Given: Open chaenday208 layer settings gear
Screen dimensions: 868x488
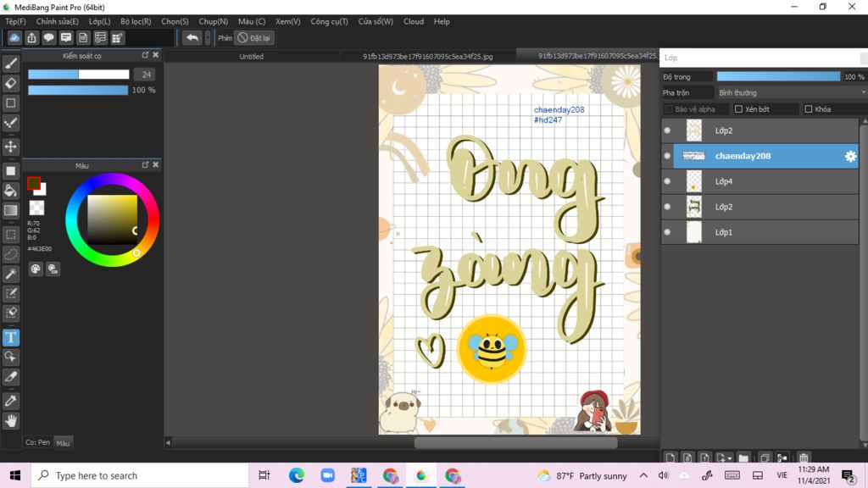Looking at the screenshot, I should 850,156.
